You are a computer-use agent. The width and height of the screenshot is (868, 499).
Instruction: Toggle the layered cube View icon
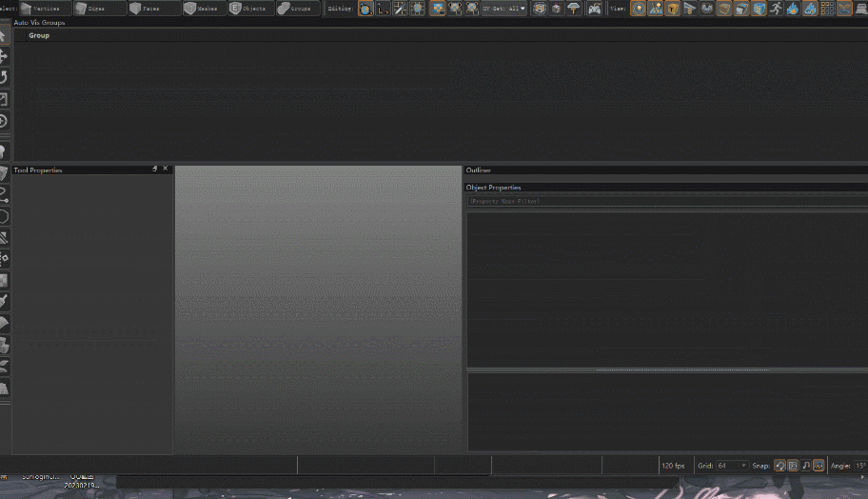click(741, 9)
